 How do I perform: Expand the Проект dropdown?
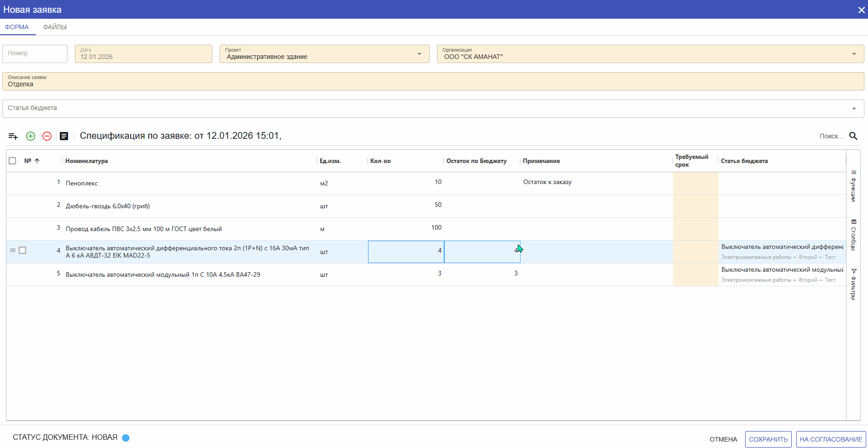pos(419,54)
